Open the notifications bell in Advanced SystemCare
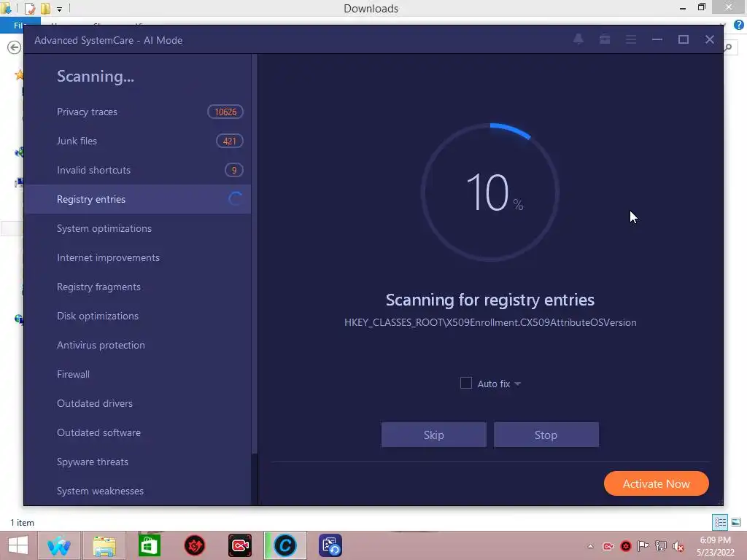 point(578,39)
